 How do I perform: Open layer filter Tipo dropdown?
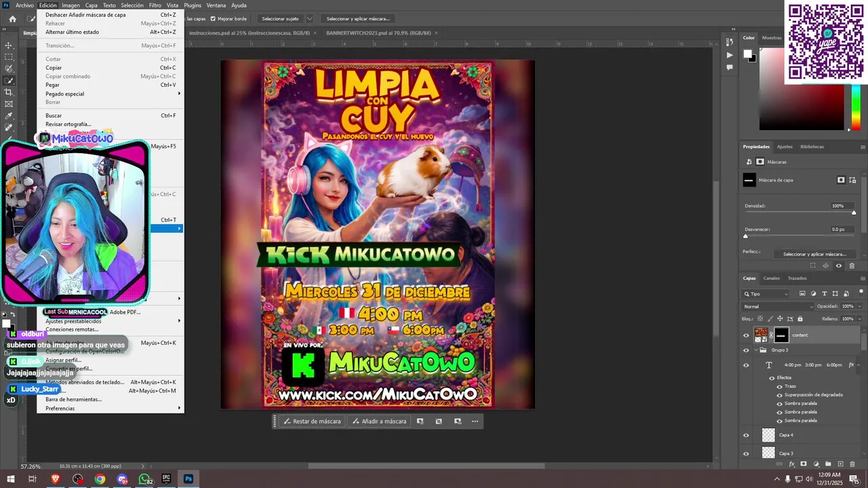pos(766,294)
